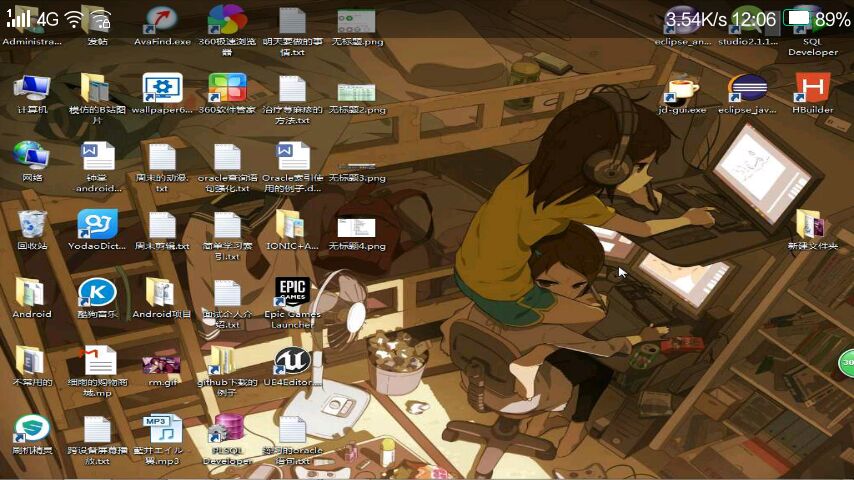854x480 pixels.
Task: Open the 无标题2.png image
Action: 357,98
